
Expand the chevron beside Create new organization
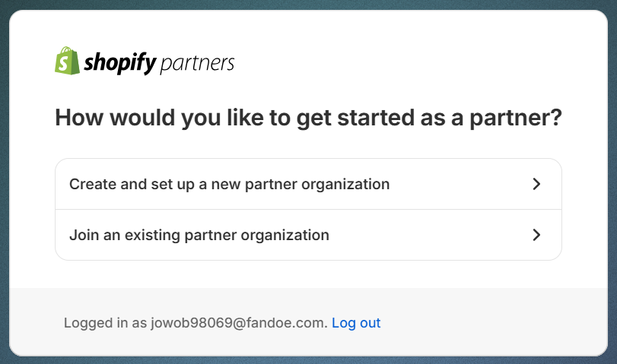[536, 184]
